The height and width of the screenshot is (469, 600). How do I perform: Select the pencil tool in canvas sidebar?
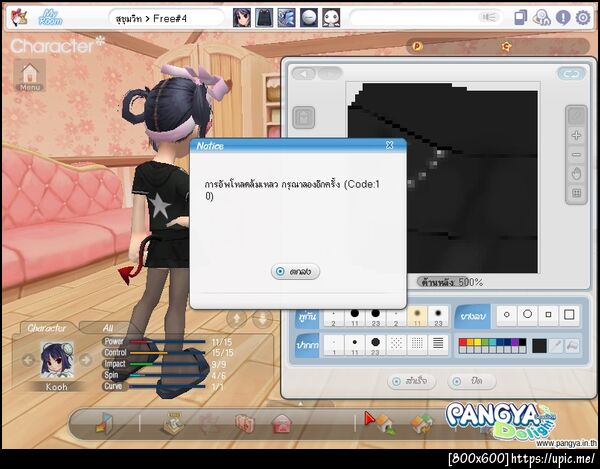[x=576, y=116]
